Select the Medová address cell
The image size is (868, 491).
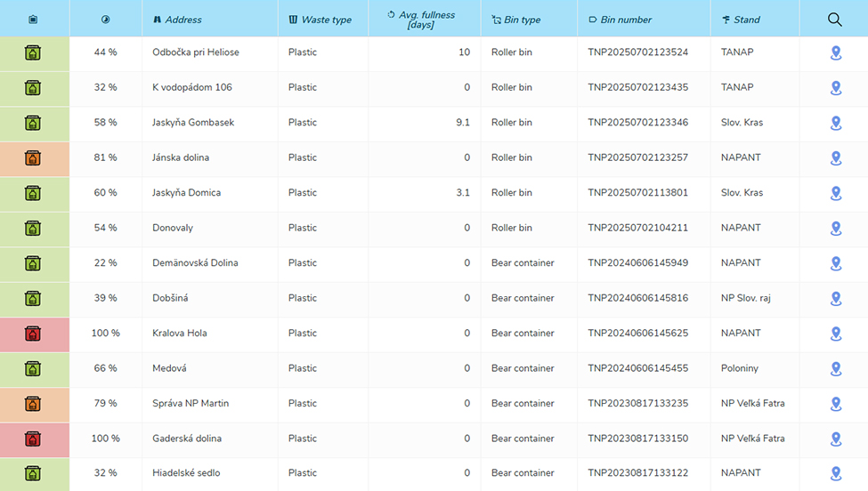tap(169, 368)
